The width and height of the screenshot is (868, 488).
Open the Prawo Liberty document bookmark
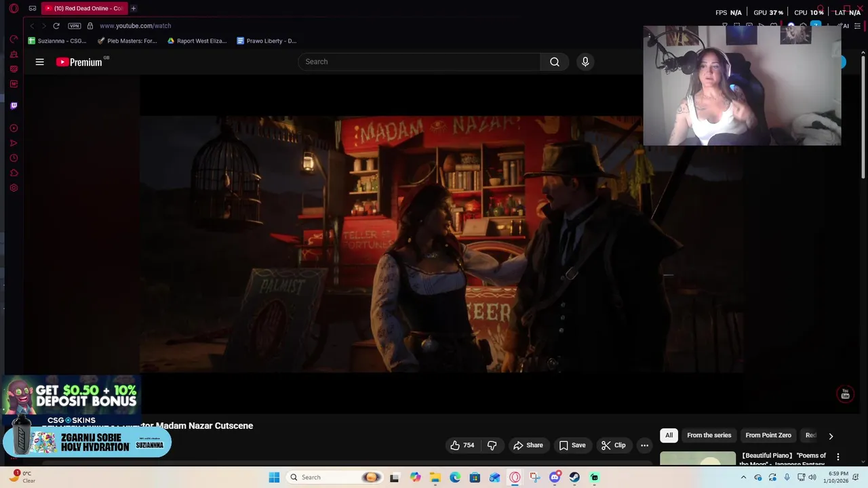(x=267, y=41)
